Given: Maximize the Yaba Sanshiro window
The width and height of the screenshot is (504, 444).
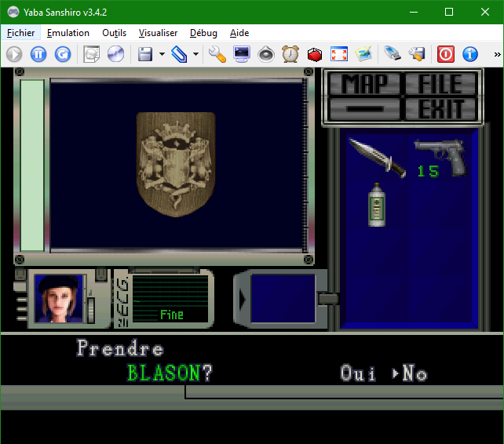Looking at the screenshot, I should click(449, 13).
